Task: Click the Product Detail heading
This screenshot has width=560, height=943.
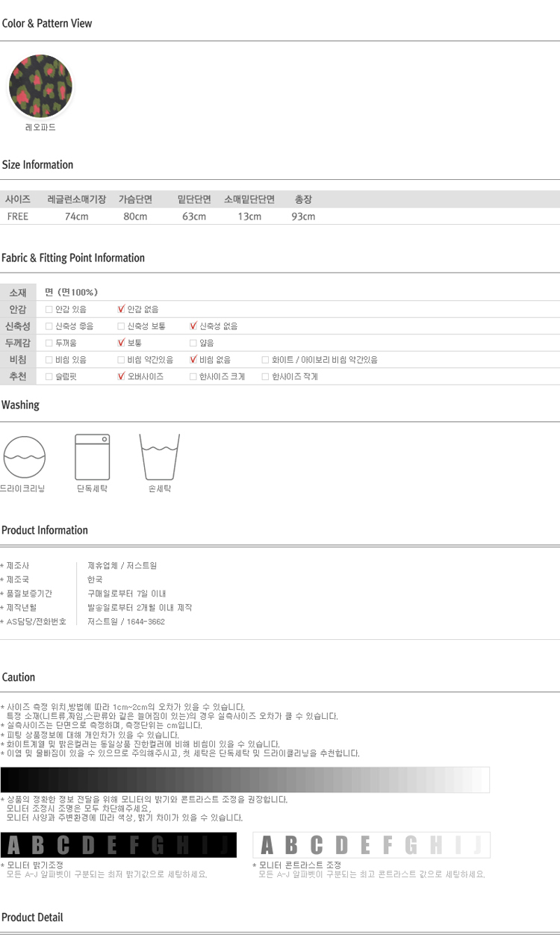Action: click(32, 918)
